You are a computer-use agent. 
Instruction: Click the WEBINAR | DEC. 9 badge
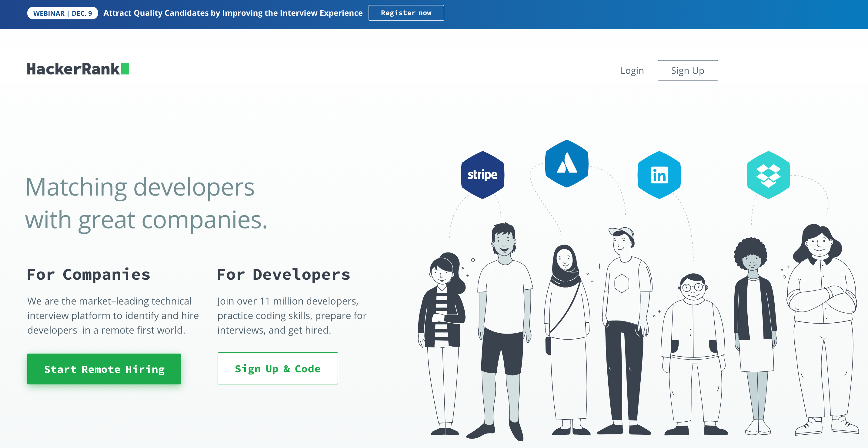point(62,13)
